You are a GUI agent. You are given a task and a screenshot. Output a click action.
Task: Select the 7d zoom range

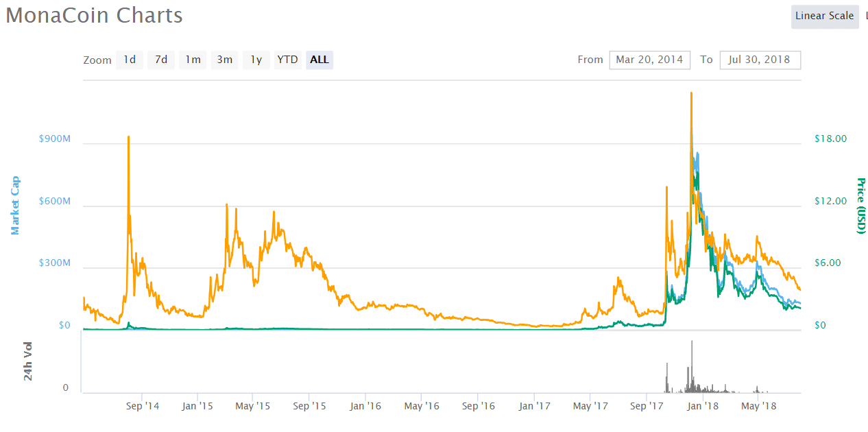click(x=161, y=60)
